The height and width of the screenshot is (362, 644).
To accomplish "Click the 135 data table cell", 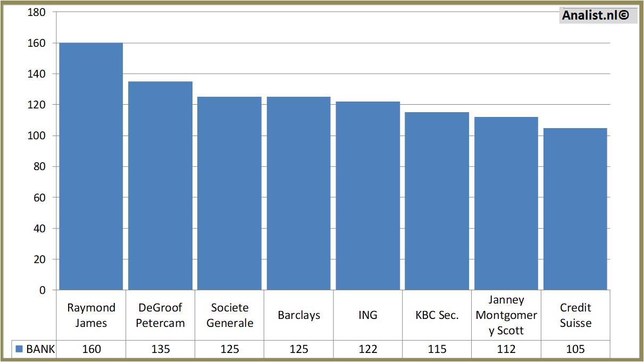I will point(160,349).
